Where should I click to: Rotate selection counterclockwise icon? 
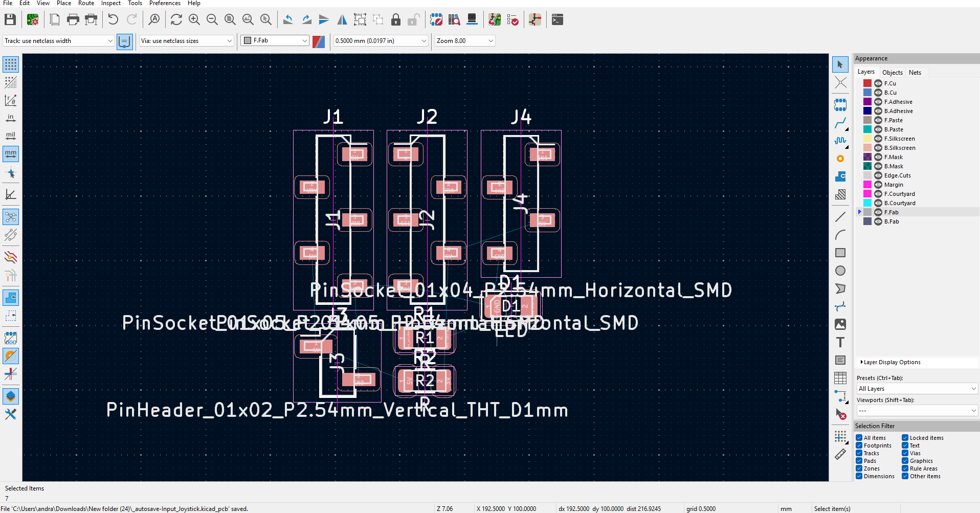pyautogui.click(x=288, y=19)
